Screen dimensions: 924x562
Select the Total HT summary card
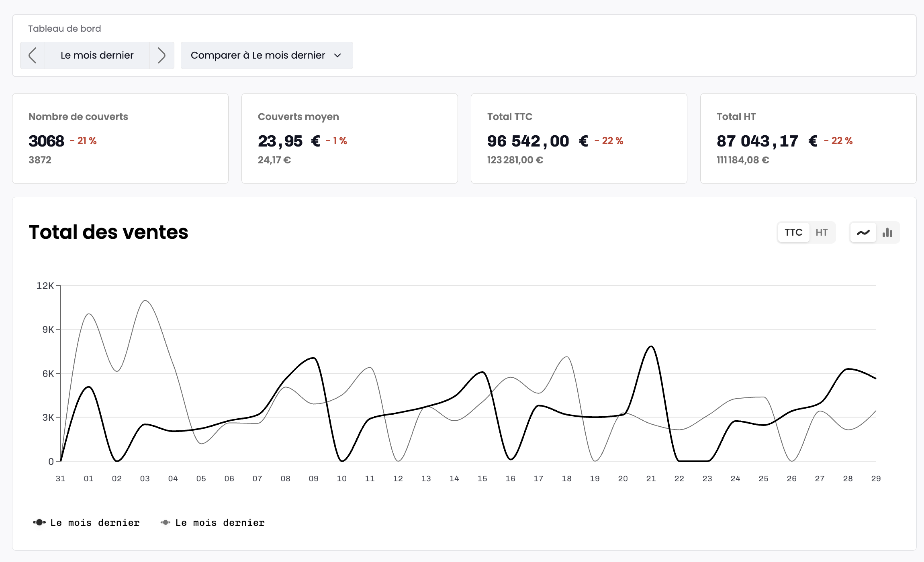point(808,138)
